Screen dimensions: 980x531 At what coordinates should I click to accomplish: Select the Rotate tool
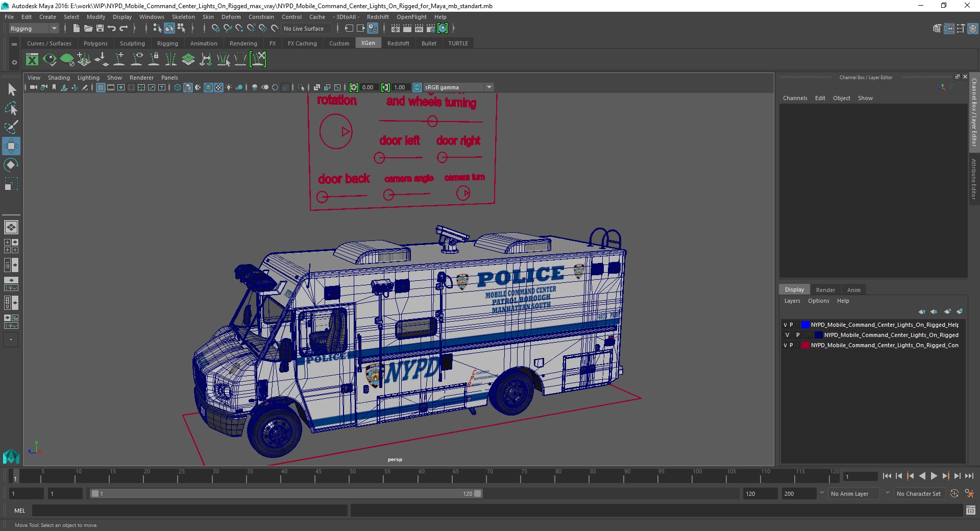pos(11,165)
